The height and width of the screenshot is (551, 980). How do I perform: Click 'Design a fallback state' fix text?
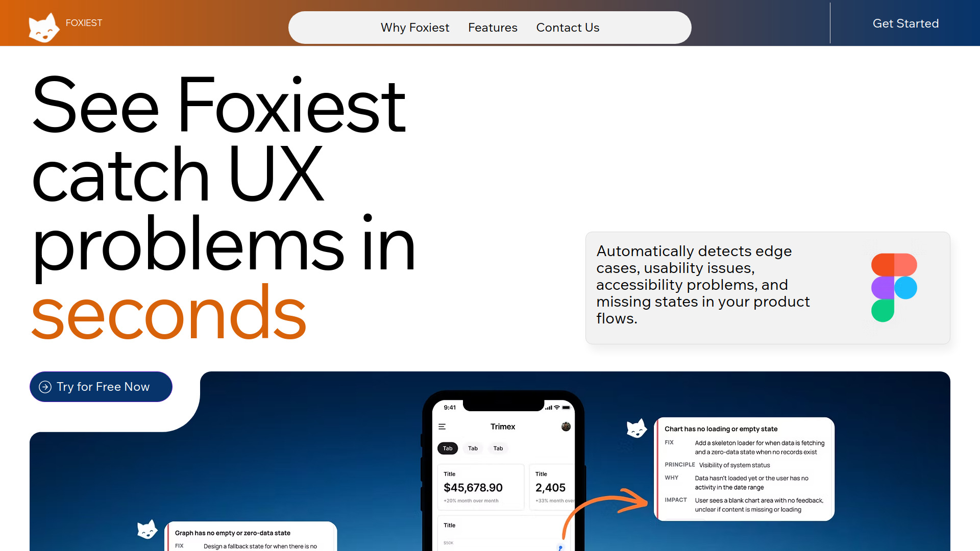pos(260,546)
